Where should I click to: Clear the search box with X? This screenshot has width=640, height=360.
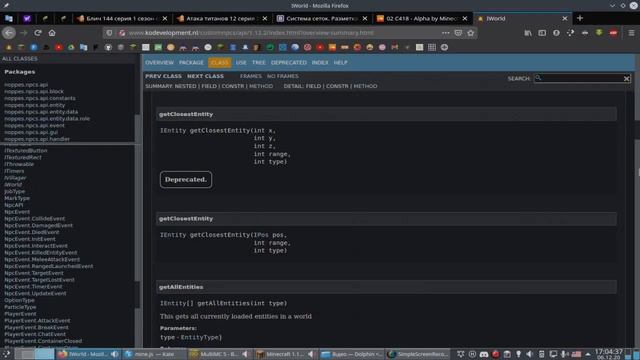pyautogui.click(x=627, y=78)
